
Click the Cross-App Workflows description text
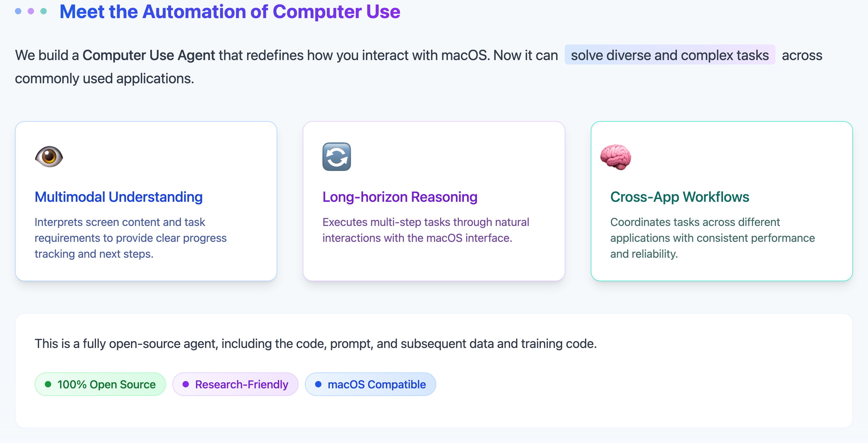(x=713, y=238)
